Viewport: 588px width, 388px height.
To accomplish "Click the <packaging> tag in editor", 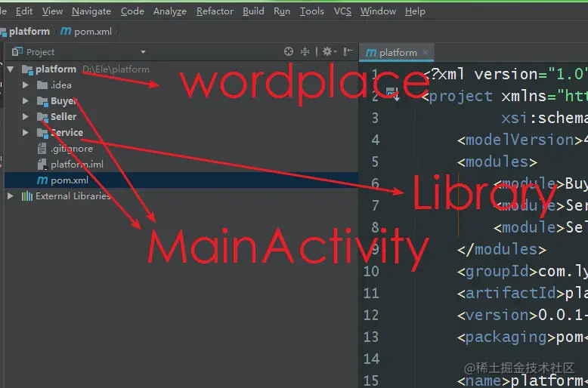I will pos(506,337).
